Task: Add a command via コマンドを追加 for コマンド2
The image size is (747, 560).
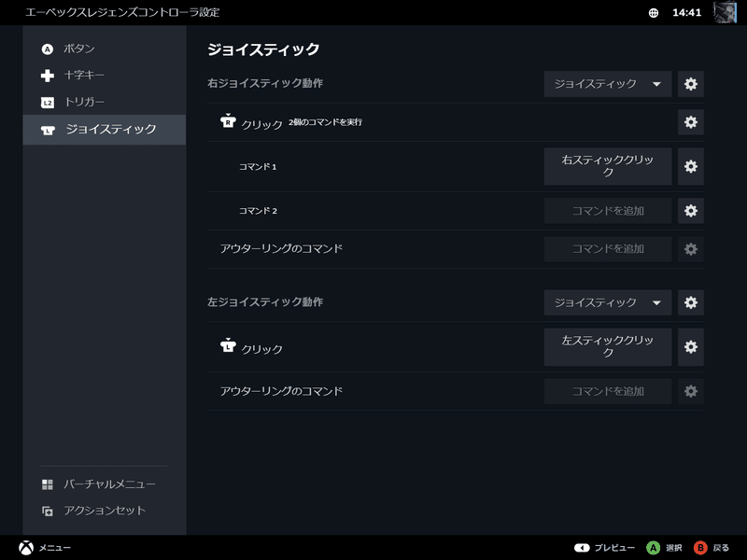Action: coord(607,211)
